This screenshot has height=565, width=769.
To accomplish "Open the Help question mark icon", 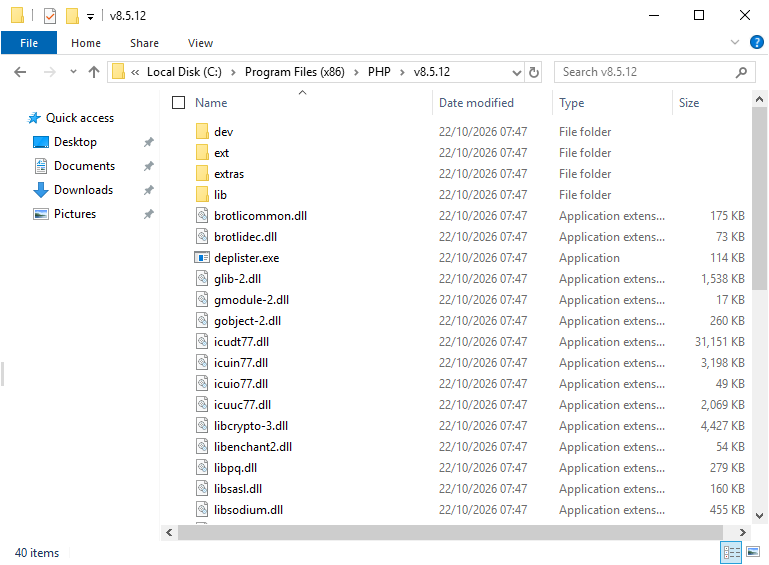I will (757, 42).
